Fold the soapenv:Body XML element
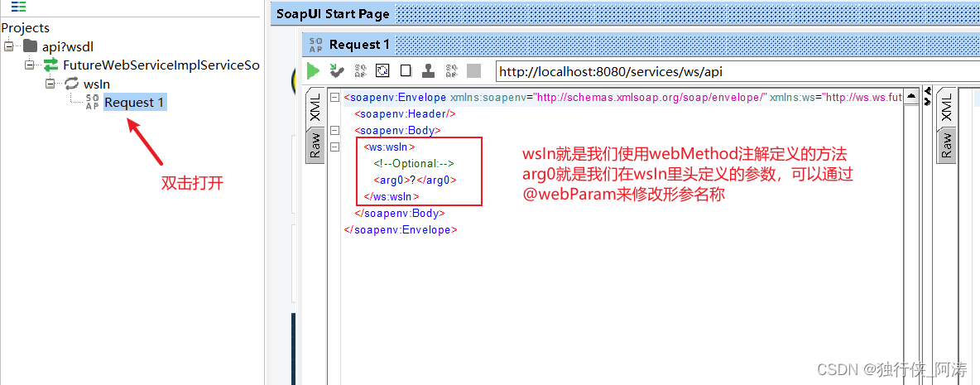 coord(335,131)
